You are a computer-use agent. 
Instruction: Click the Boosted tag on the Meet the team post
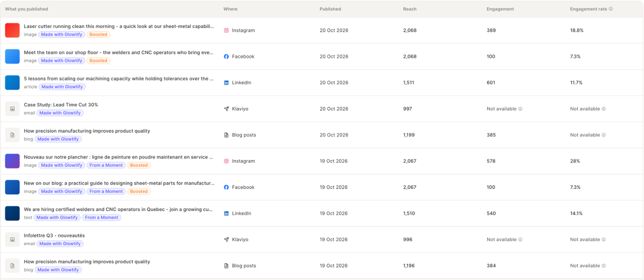[x=98, y=61]
